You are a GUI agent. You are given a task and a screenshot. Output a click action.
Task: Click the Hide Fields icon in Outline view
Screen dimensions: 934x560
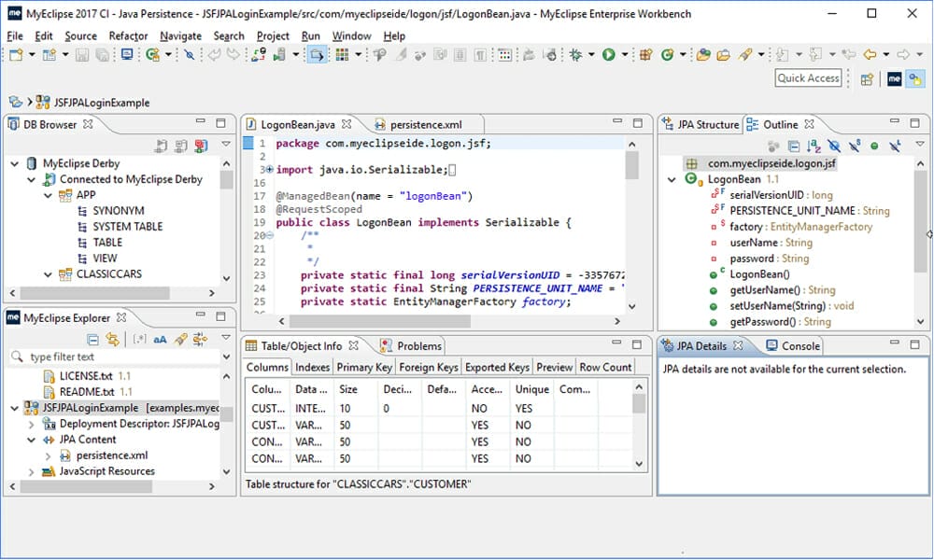point(834,147)
